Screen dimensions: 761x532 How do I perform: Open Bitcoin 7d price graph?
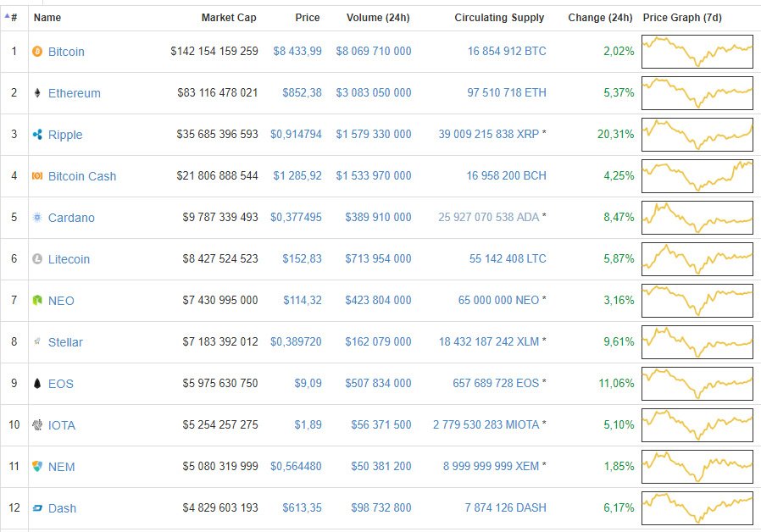(697, 52)
